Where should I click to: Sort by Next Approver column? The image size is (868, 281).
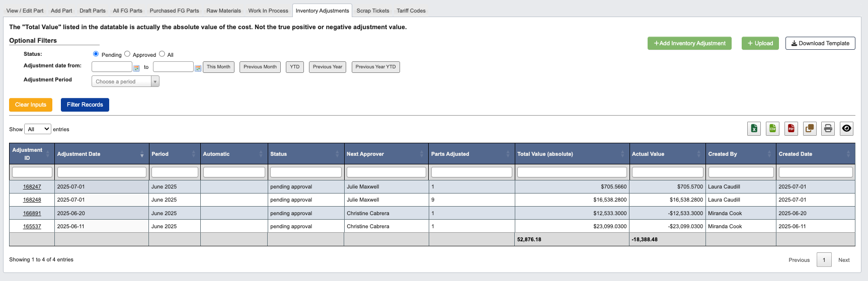click(x=386, y=154)
